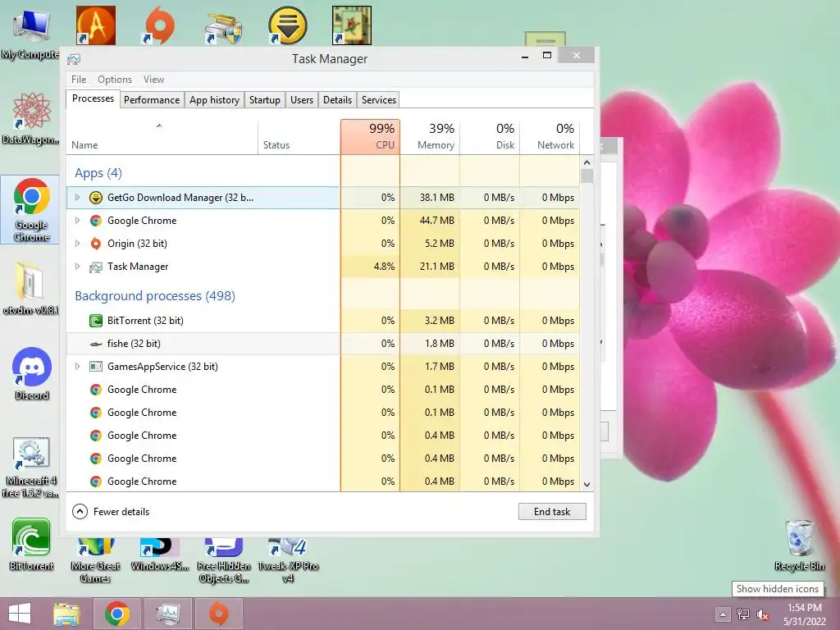Select the DataWagon desktop shortcut
Viewport: 840px width, 630px height.
30,118
